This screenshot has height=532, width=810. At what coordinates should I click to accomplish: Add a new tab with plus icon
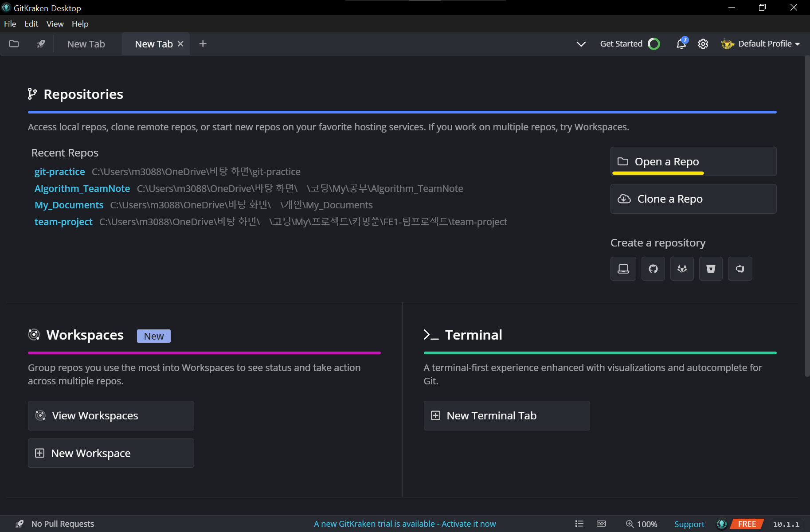click(x=203, y=43)
